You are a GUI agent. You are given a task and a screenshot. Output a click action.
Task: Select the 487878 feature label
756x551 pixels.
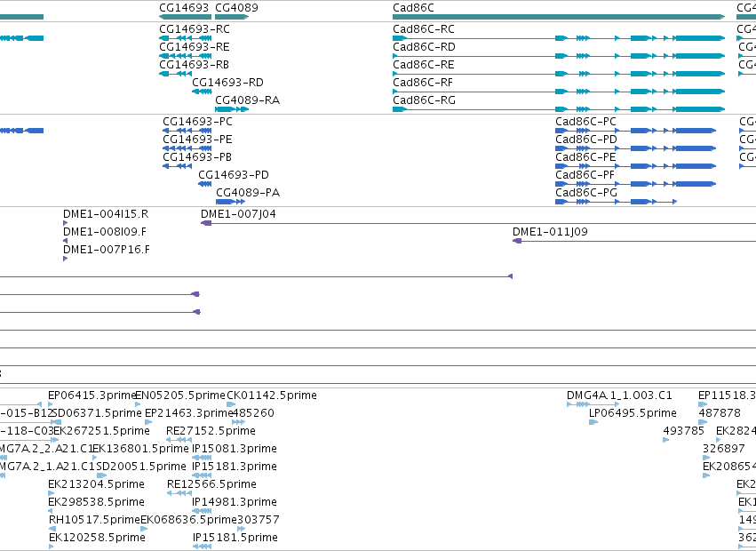coord(720,413)
